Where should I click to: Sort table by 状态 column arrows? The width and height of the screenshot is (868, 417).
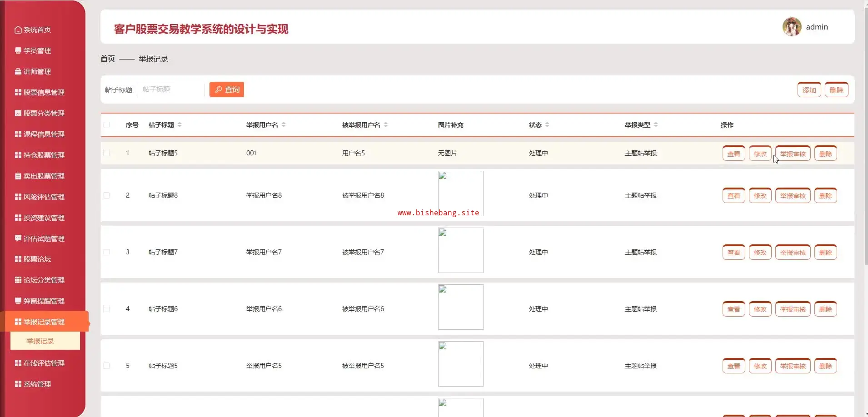point(547,125)
